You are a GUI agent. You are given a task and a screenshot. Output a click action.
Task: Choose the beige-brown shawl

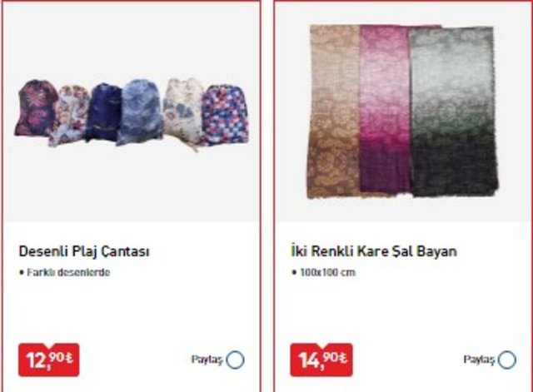point(335,112)
